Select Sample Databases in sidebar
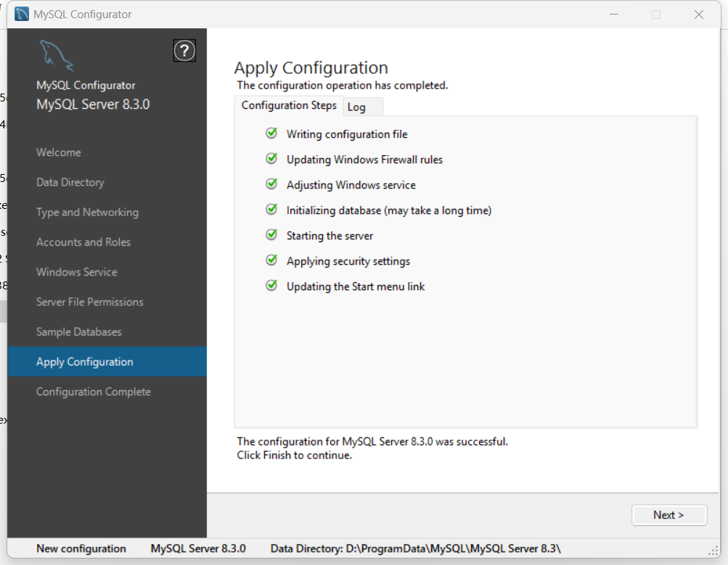The image size is (728, 565). [x=79, y=332]
